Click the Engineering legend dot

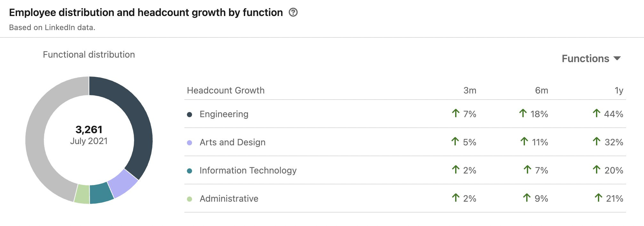click(189, 115)
